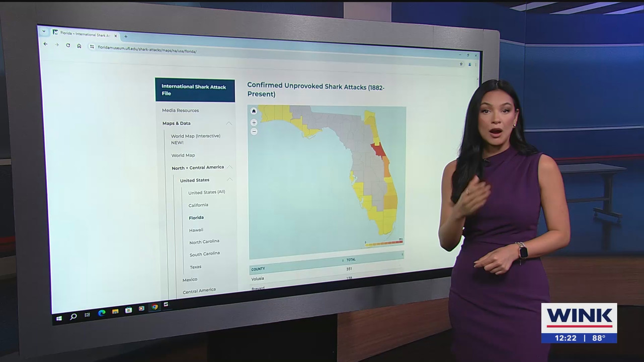Go back using the browser back arrow
Image resolution: width=644 pixels, height=362 pixels.
click(x=45, y=44)
